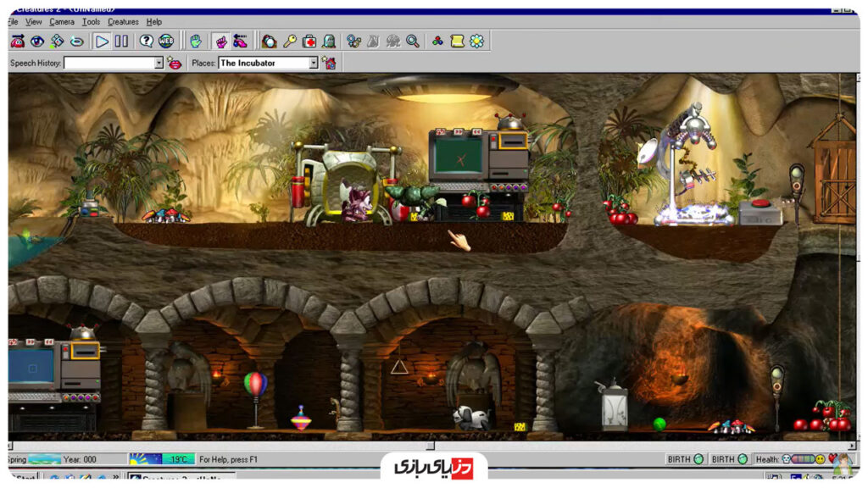
Task: Click the lips icon beside Speech History
Action: (174, 63)
